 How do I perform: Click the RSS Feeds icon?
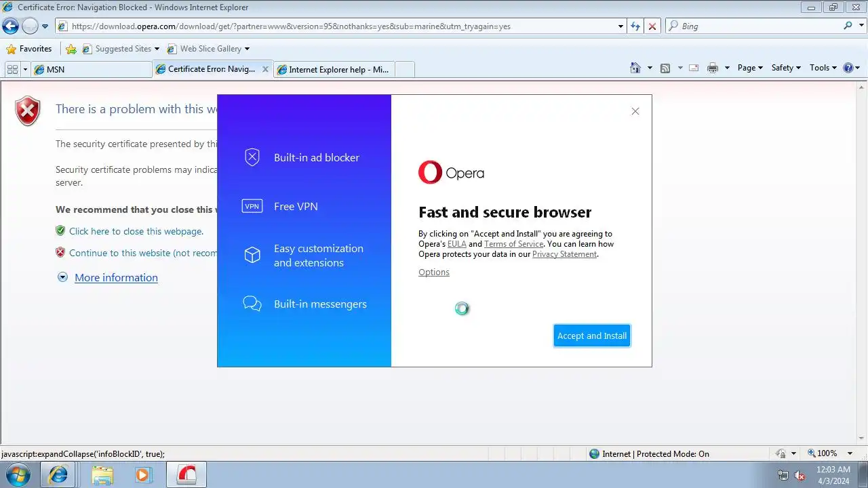665,68
